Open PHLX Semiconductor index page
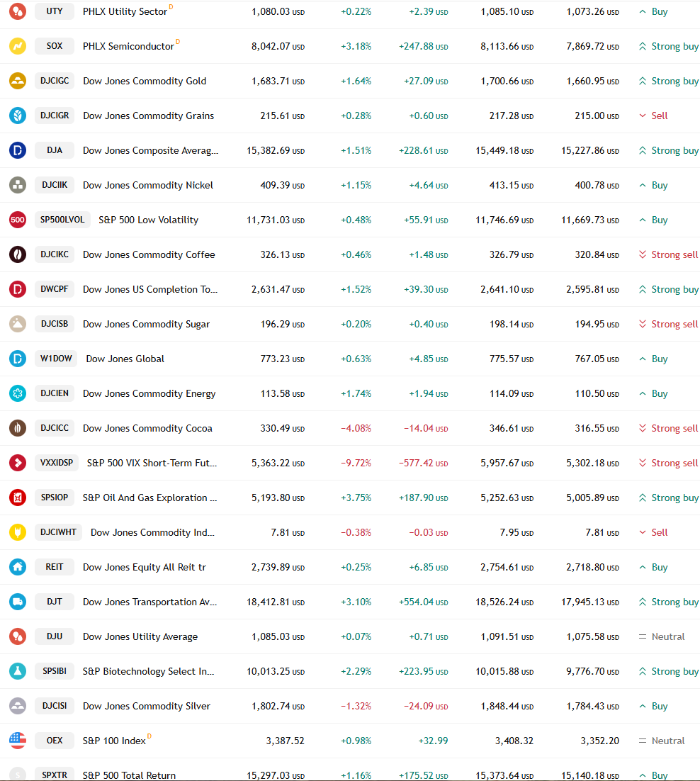Image resolution: width=700 pixels, height=781 pixels. click(128, 46)
